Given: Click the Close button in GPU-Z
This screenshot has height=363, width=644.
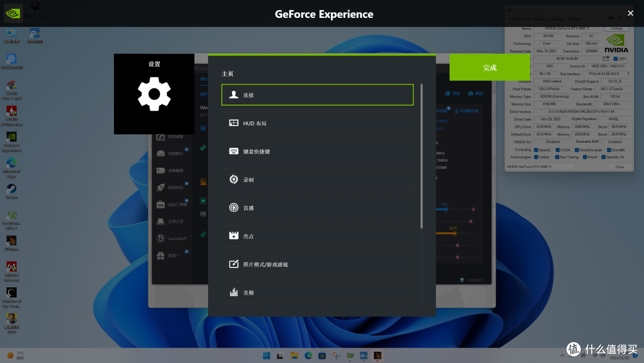Looking at the screenshot, I should (x=620, y=167).
